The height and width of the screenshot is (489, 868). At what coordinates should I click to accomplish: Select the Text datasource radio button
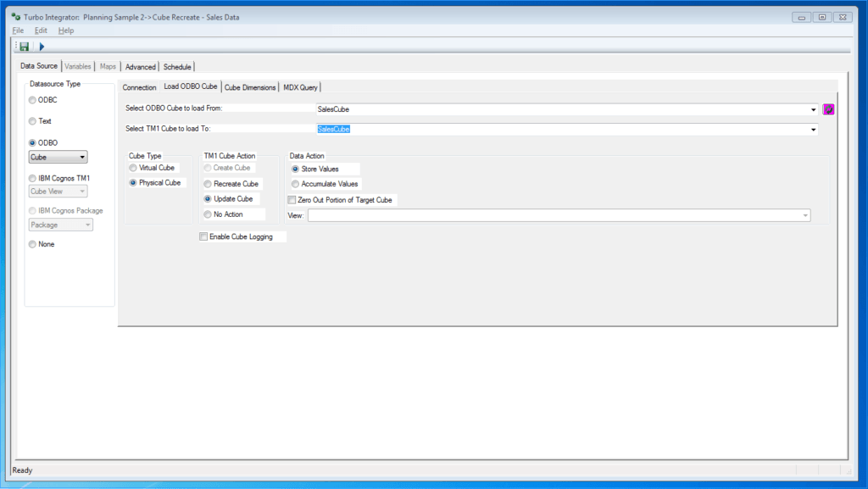[x=32, y=121]
